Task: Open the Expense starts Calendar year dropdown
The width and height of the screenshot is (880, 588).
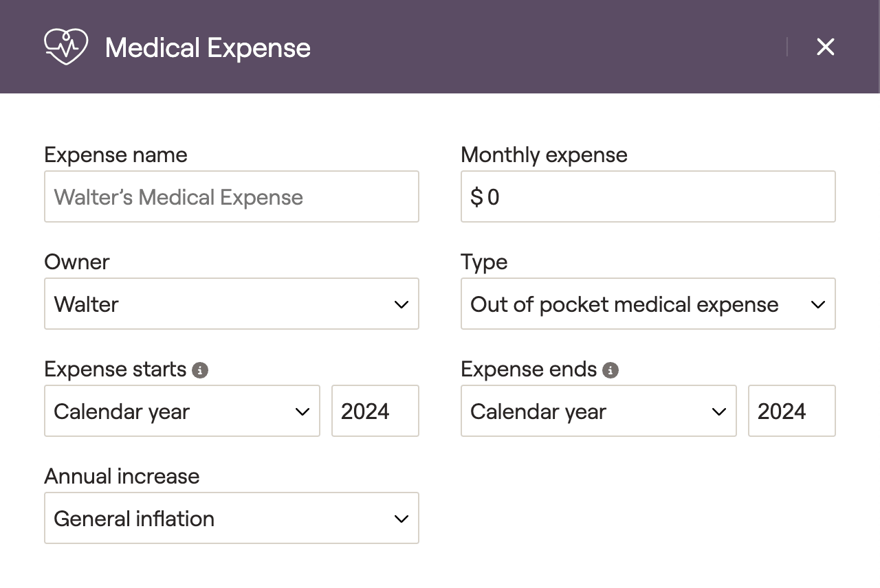Action: tap(181, 411)
